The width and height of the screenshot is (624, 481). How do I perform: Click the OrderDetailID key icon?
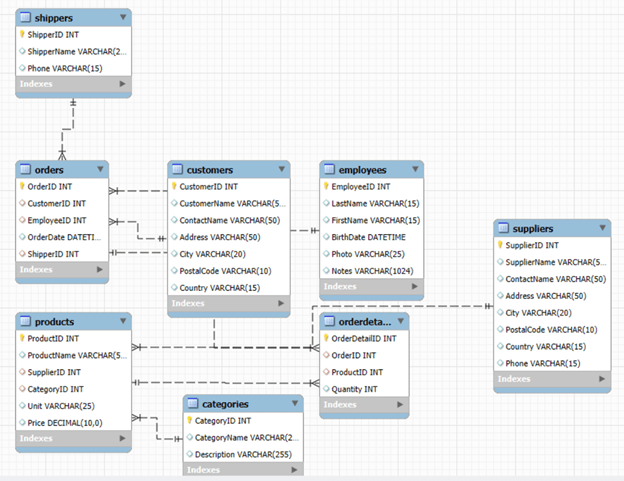tap(326, 338)
